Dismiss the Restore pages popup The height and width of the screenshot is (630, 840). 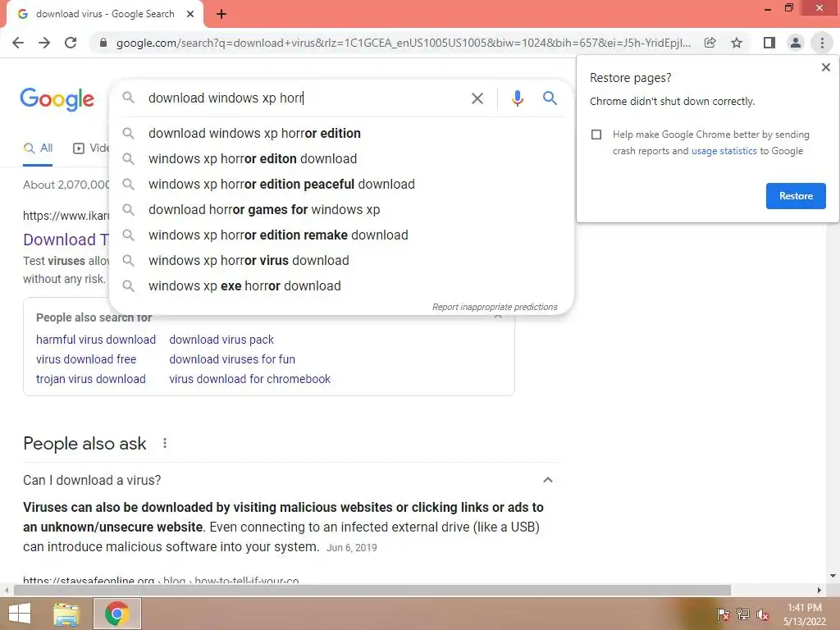[825, 67]
